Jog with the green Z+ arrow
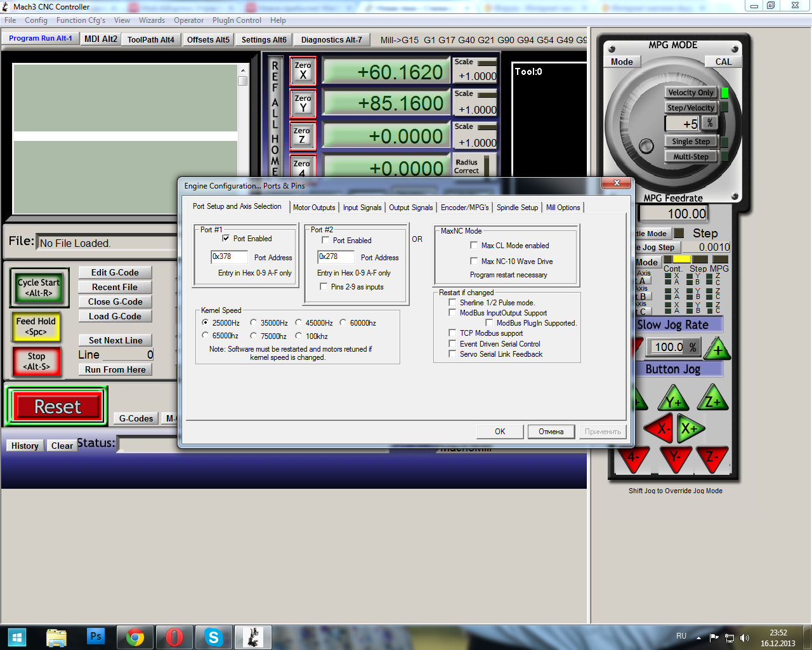The width and height of the screenshot is (812, 650). click(712, 399)
